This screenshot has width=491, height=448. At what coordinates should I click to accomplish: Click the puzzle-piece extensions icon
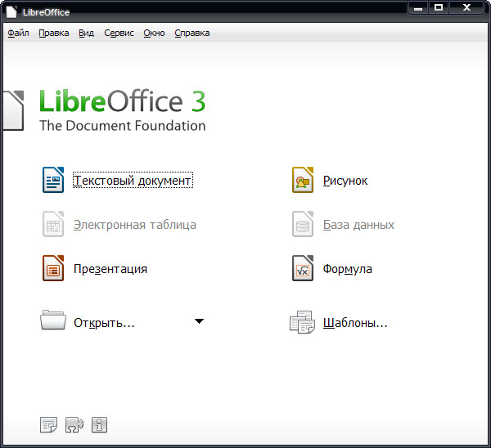pyautogui.click(x=74, y=424)
